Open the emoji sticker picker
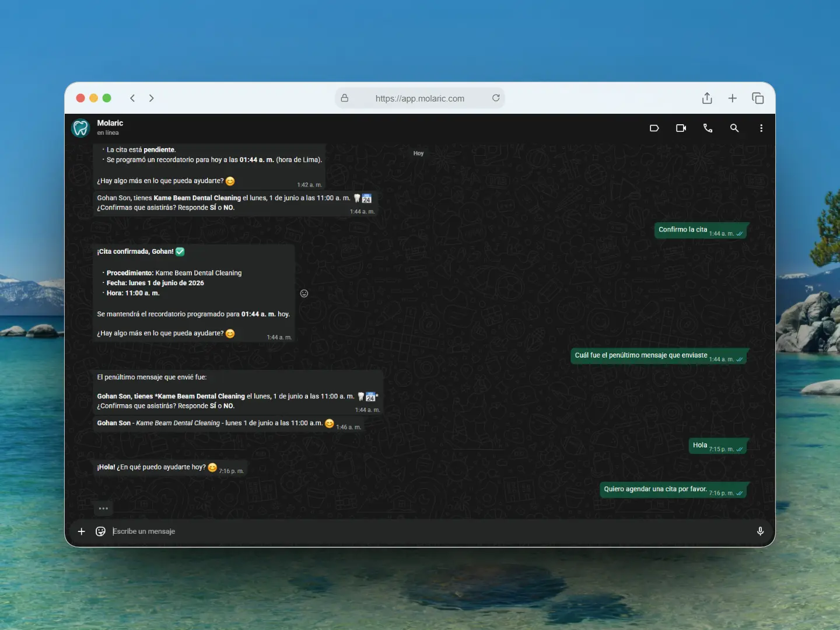This screenshot has height=630, width=840. (x=100, y=531)
